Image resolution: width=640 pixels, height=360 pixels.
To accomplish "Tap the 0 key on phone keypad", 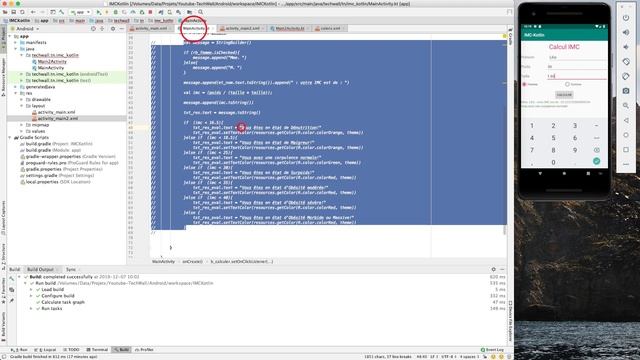I will tap(553, 162).
